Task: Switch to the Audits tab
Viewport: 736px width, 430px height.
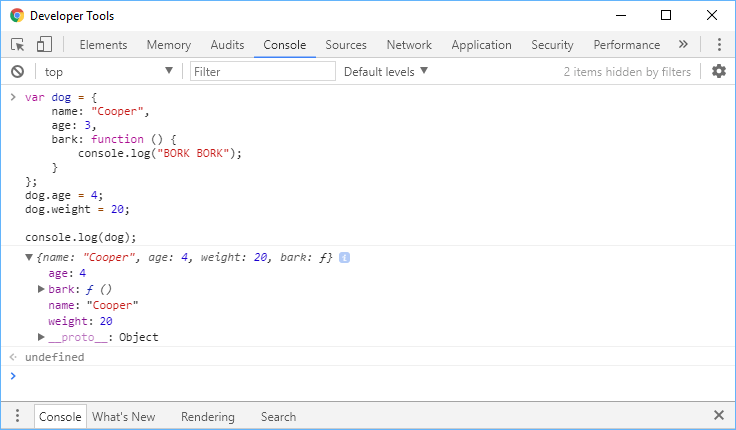Action: click(x=227, y=45)
